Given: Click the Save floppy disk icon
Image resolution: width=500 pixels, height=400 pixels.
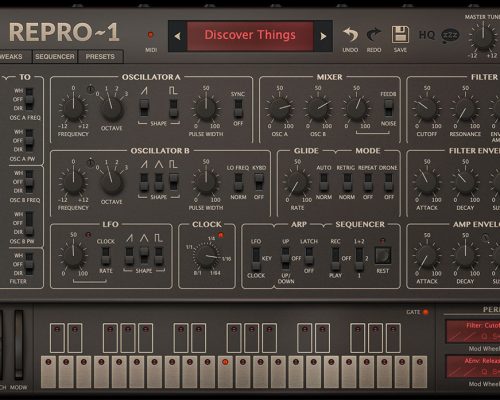Looking at the screenshot, I should point(400,34).
